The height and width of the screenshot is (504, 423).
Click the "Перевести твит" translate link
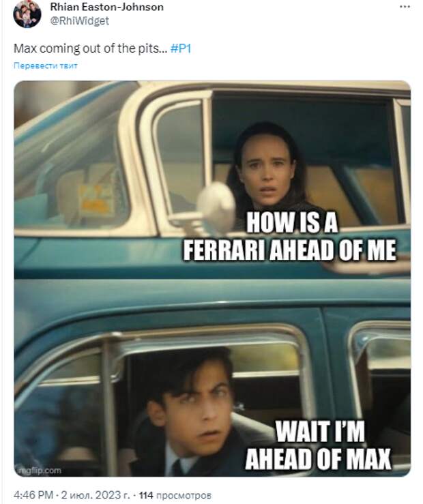[45, 65]
